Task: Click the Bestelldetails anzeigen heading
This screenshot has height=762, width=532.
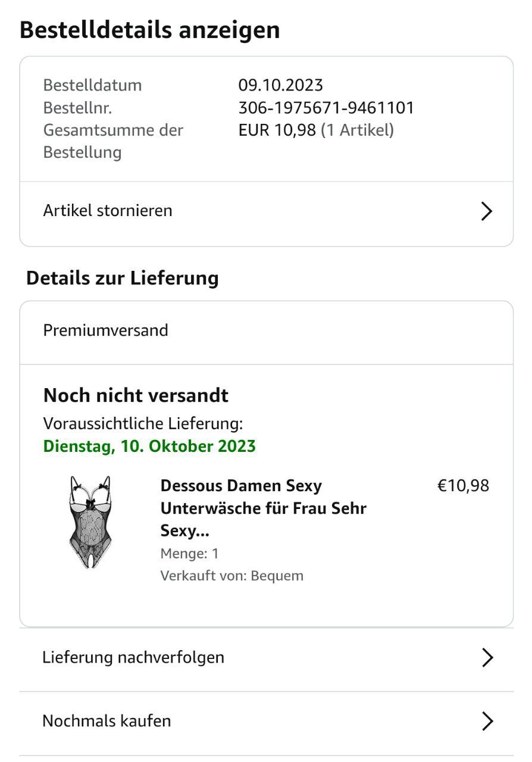Action: click(149, 30)
